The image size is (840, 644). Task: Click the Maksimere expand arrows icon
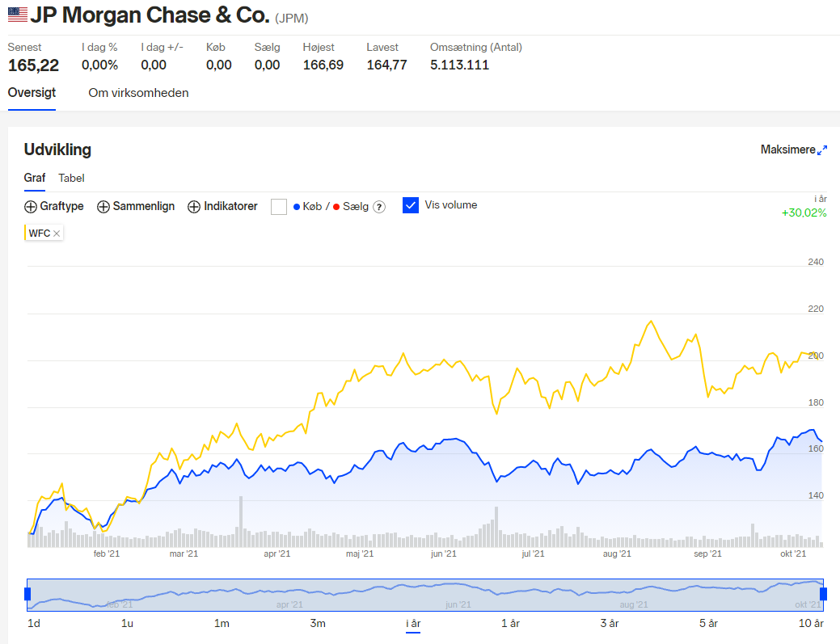[821, 150]
